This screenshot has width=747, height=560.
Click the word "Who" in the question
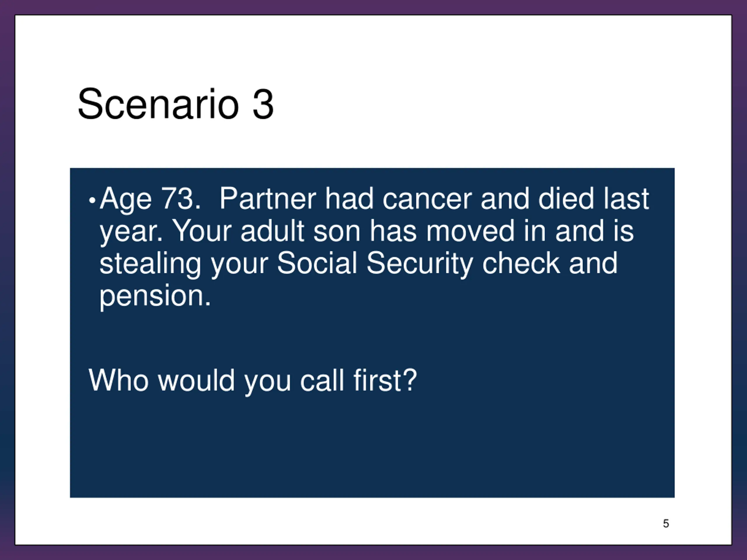pyautogui.click(x=118, y=381)
